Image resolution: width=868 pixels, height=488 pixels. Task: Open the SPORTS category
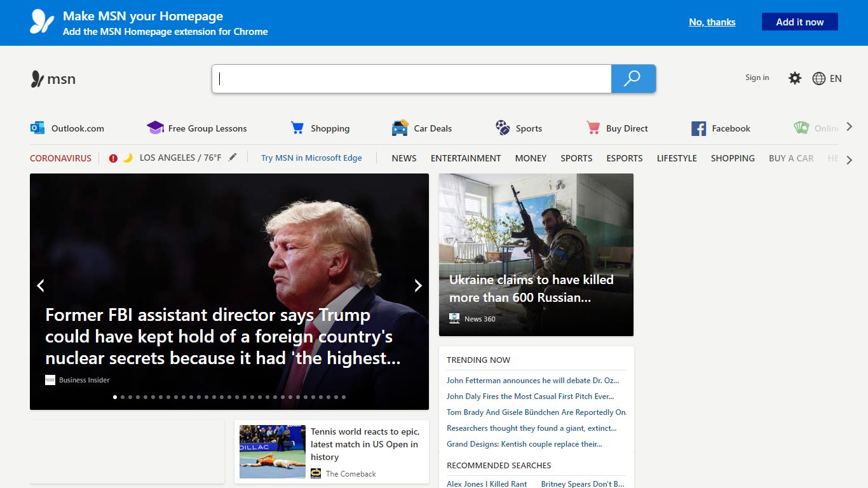576,158
